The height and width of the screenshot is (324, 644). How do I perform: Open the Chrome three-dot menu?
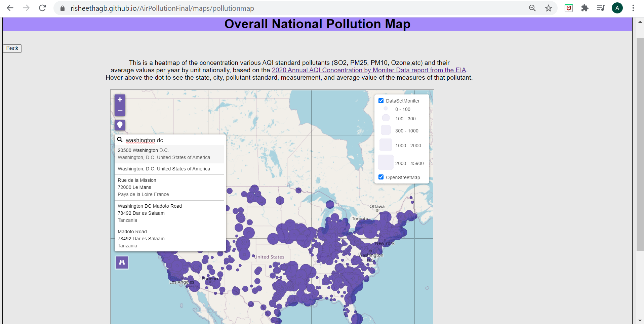pyautogui.click(x=633, y=8)
